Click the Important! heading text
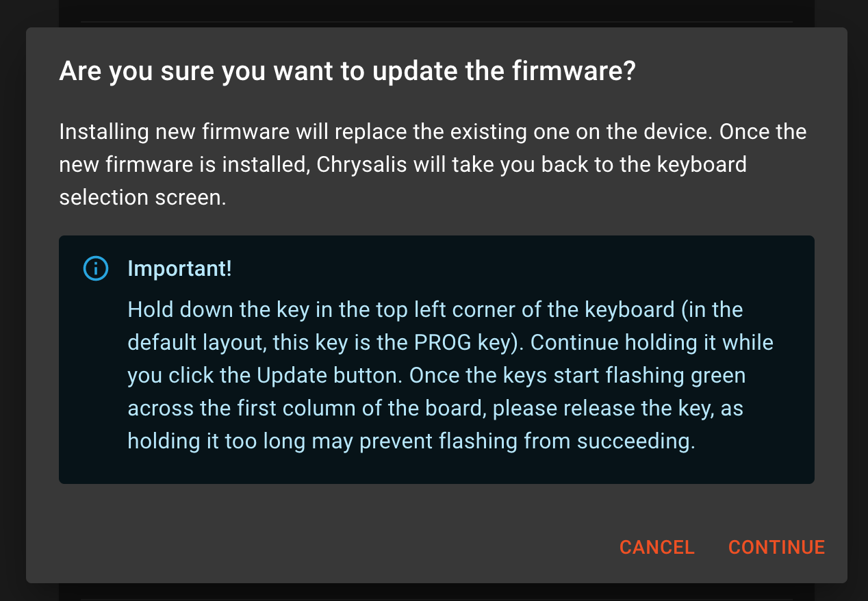 pos(179,268)
